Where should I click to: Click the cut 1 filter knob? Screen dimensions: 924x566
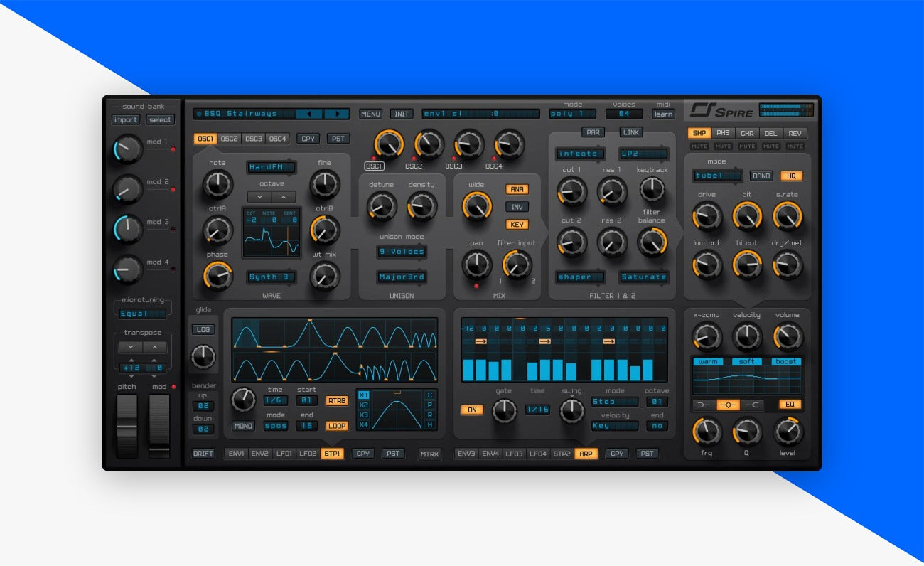click(571, 191)
